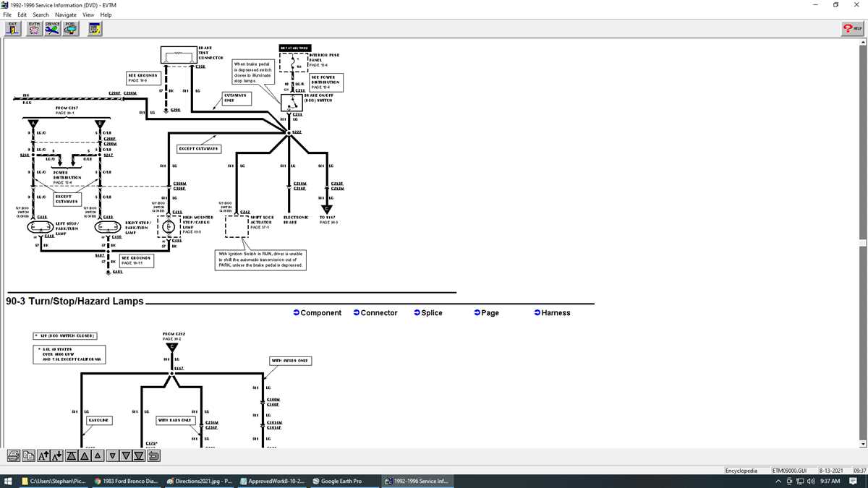The image size is (868, 488).
Task: Decrease text size with A down-arrow icon
Action: pos(56,455)
